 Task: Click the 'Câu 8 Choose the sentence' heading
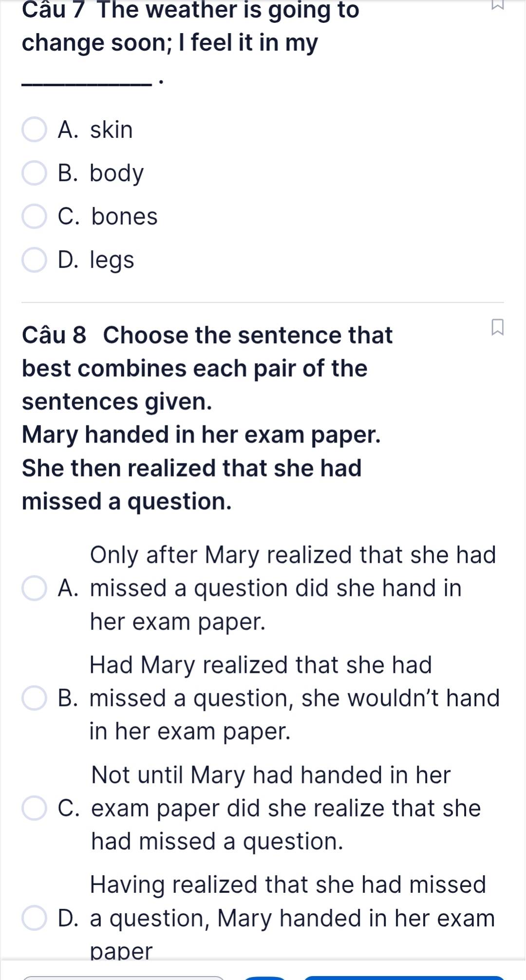[207, 335]
